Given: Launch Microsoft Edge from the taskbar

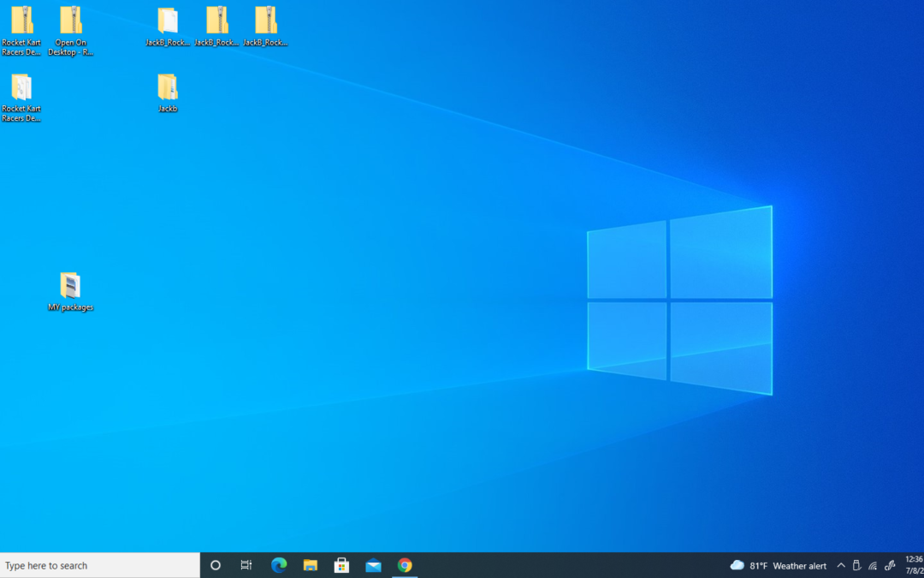Looking at the screenshot, I should [x=279, y=566].
